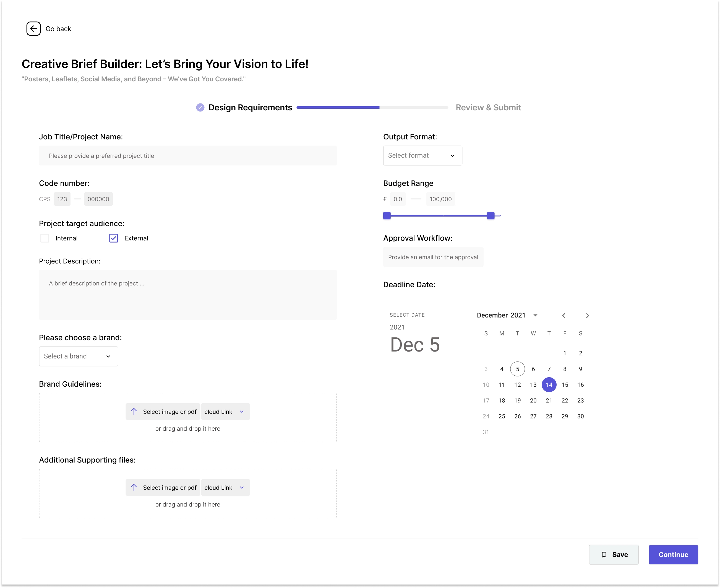Open the Select a brand dropdown
Viewport: 720px width, 588px height.
tap(78, 356)
